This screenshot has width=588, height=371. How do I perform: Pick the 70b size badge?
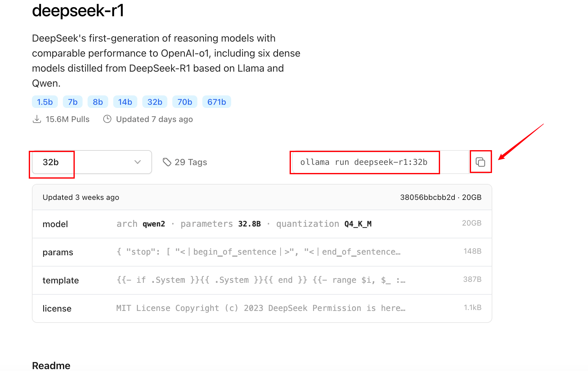[x=185, y=102]
